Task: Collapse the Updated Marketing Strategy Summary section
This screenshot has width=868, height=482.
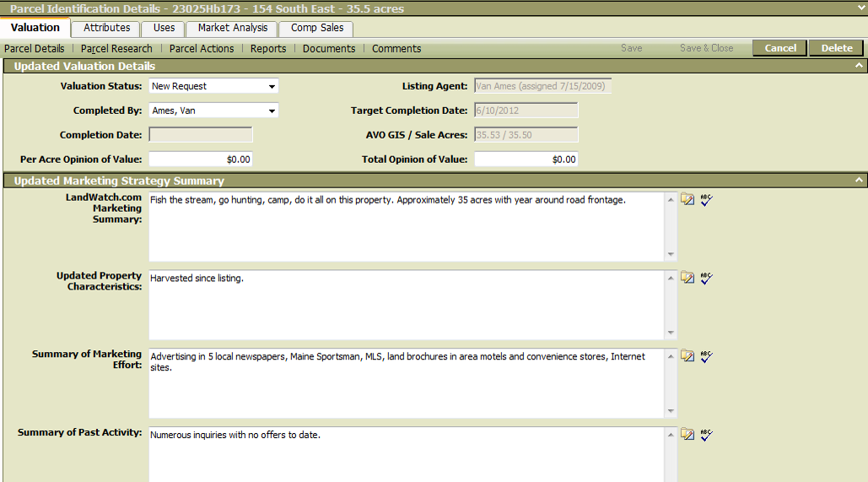Action: click(x=859, y=181)
